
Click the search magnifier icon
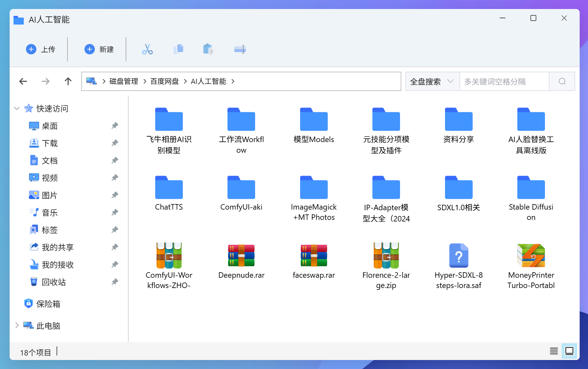coord(562,81)
